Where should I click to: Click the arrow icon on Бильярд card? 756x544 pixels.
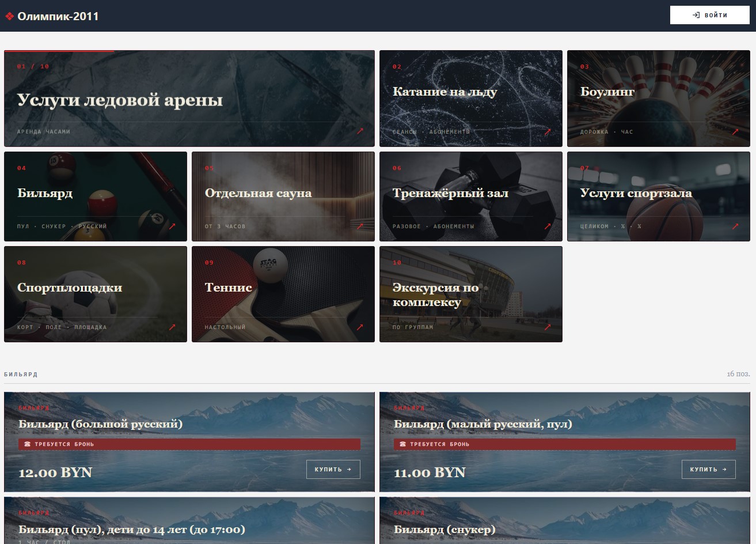(x=172, y=226)
